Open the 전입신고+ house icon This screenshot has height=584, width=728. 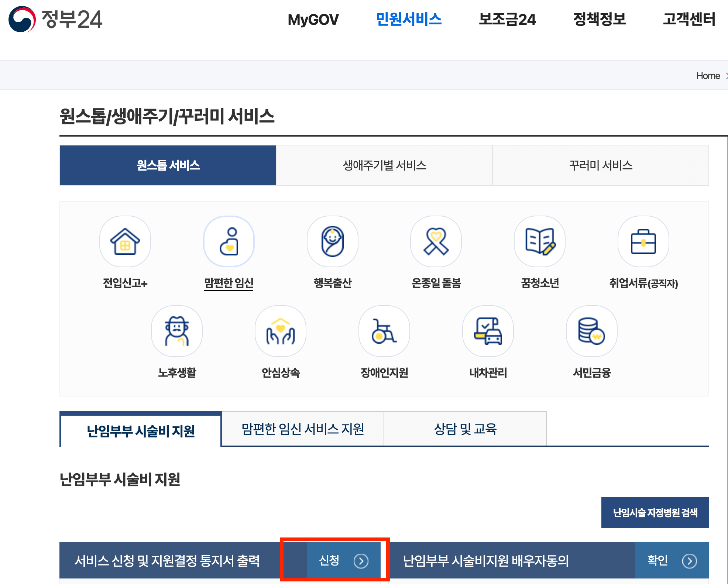pos(125,241)
